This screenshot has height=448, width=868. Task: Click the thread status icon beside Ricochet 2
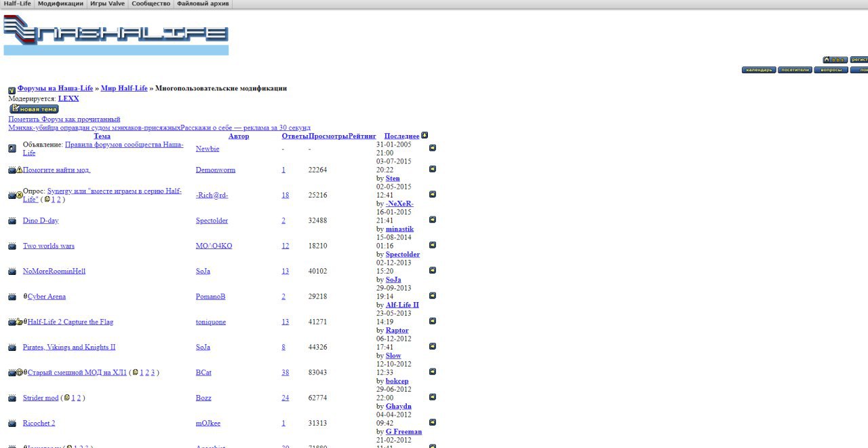coord(12,424)
